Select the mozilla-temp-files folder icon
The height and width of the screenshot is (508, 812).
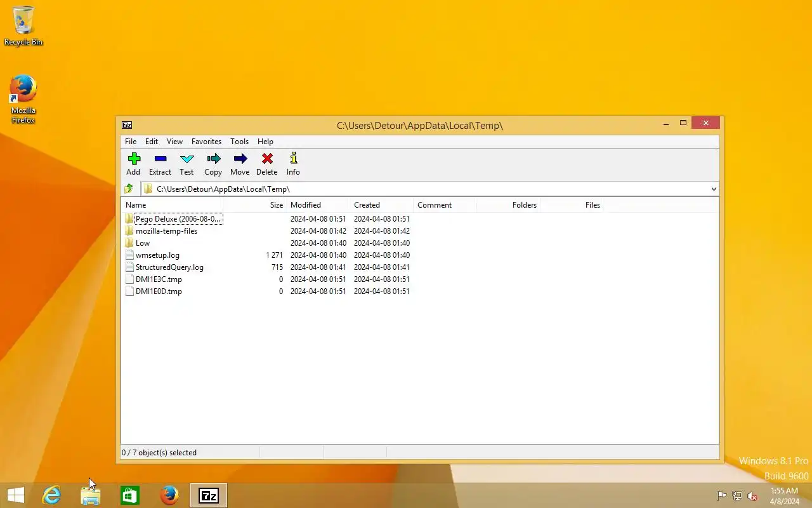(x=129, y=231)
